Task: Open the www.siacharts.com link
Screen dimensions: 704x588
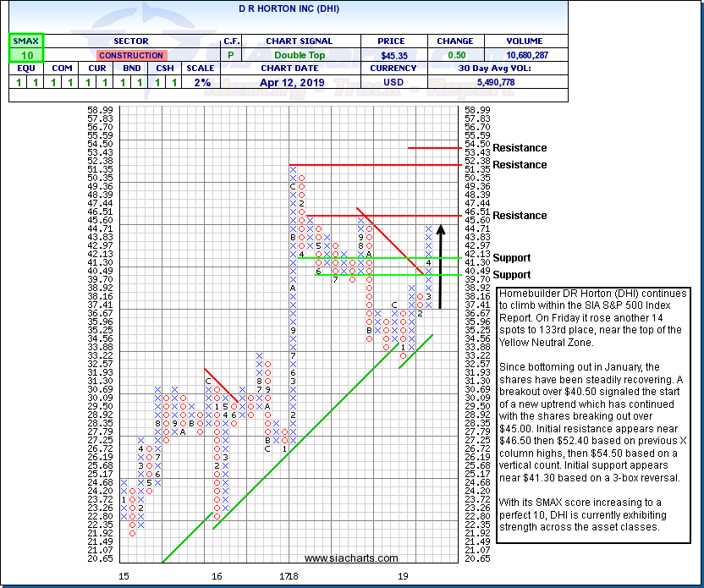Action: [351, 558]
